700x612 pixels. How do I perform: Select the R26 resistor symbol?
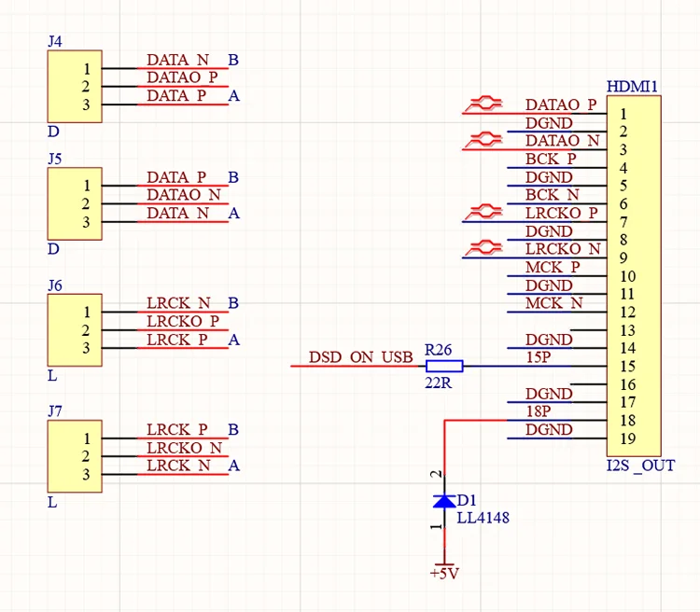(x=444, y=366)
